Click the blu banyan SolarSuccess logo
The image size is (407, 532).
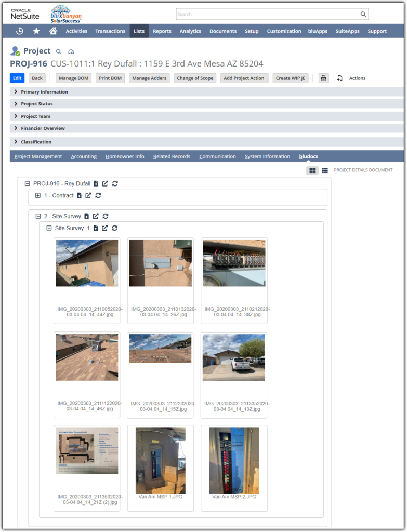click(66, 14)
